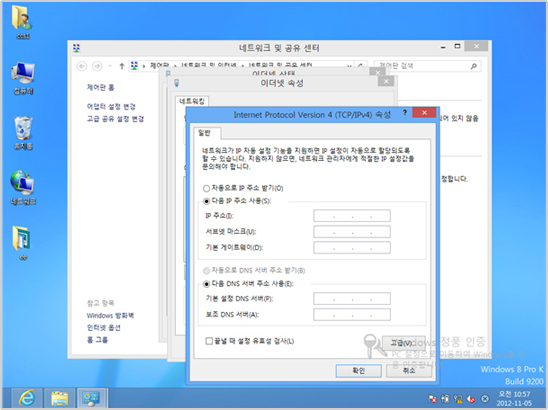Close the TCP/IPv4 properties dialog

point(424,113)
